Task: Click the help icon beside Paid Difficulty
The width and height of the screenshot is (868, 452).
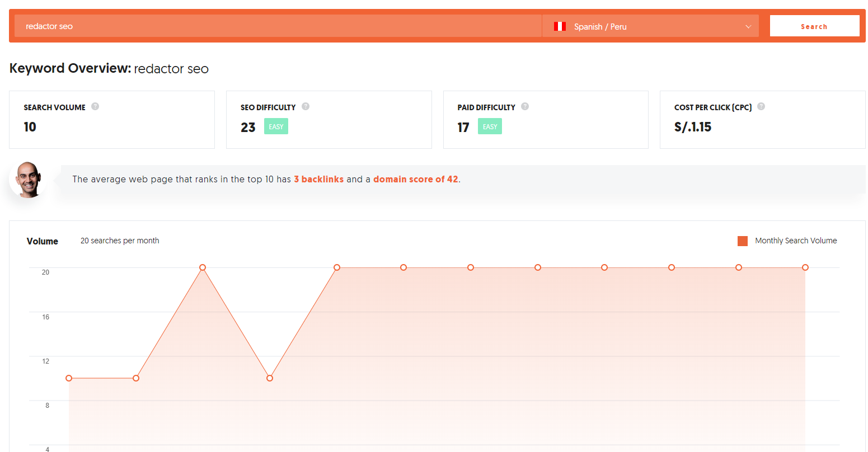Action: (525, 107)
